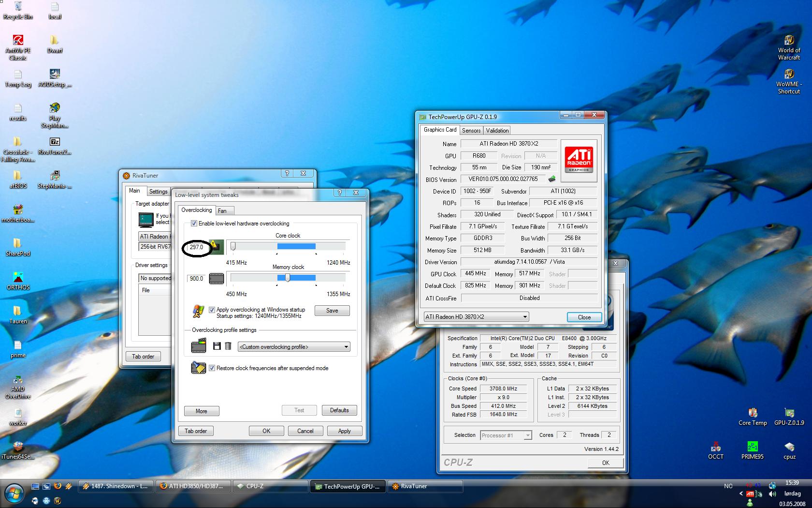The height and width of the screenshot is (508, 812).
Task: Click the delete profile trash icon
Action: click(228, 346)
